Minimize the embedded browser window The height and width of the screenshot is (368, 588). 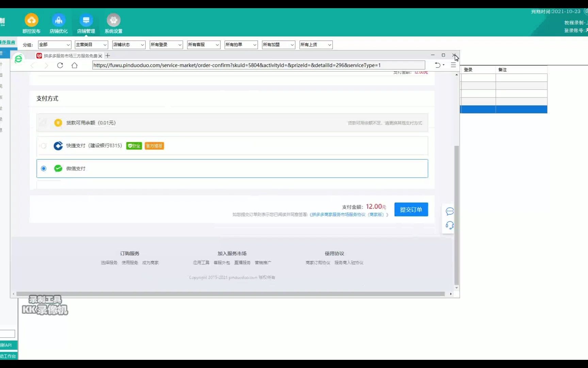(432, 55)
